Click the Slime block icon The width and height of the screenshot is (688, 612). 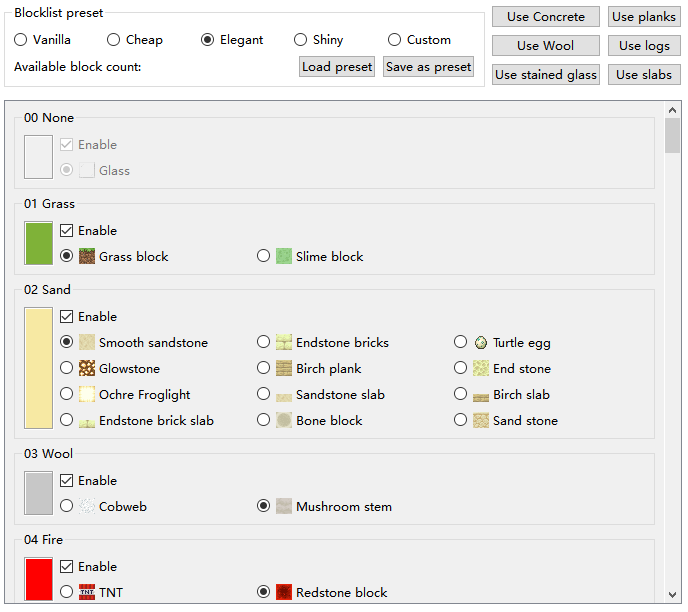284,256
